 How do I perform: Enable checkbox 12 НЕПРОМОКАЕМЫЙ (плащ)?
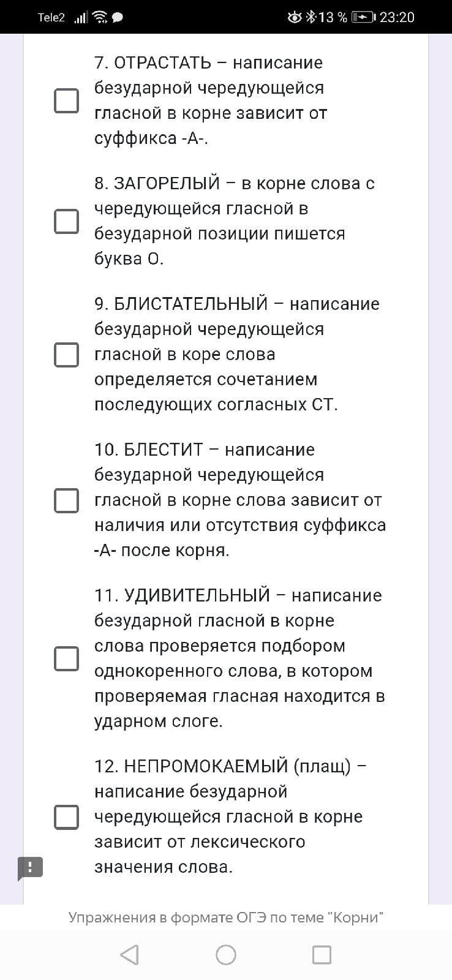pos(67,816)
